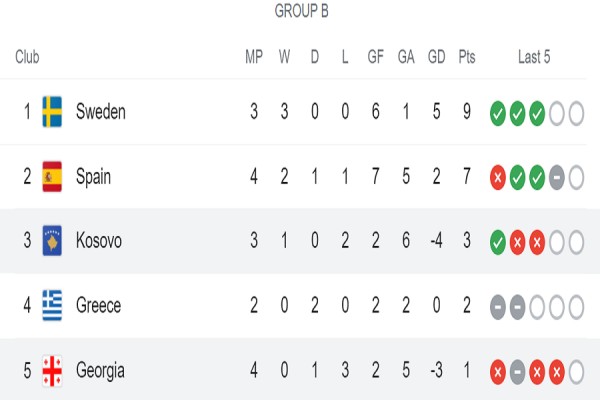Open the Greece team page
Viewport: 600px width, 400px height.
98,306
